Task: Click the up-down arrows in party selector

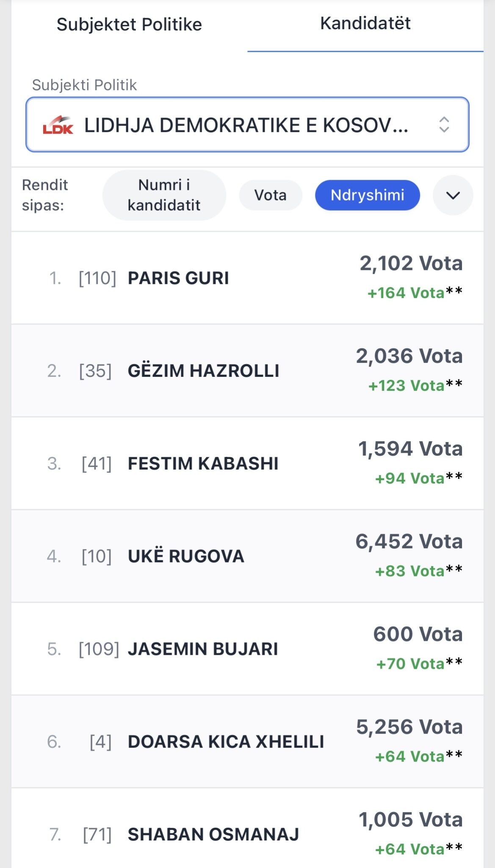Action: (444, 125)
